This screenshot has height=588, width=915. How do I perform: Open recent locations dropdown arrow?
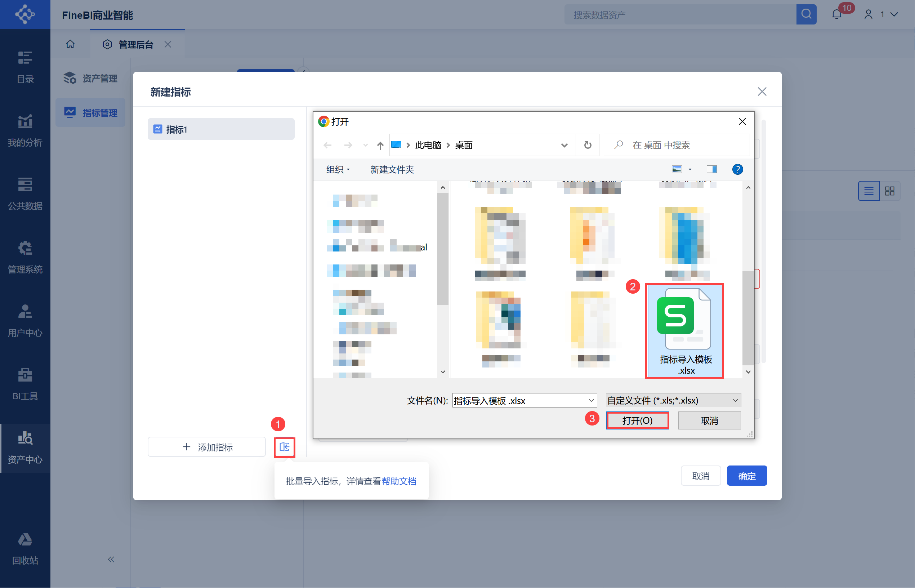(365, 145)
